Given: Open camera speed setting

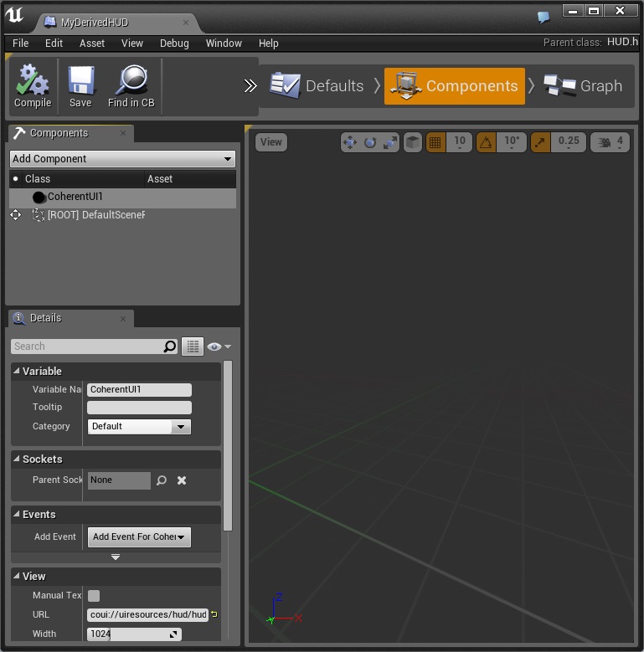Looking at the screenshot, I should pyautogui.click(x=610, y=142).
